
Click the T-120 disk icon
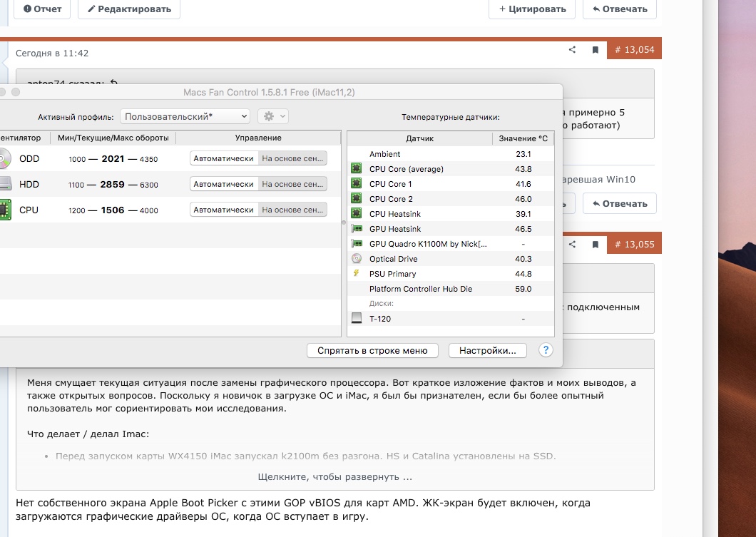(x=357, y=318)
